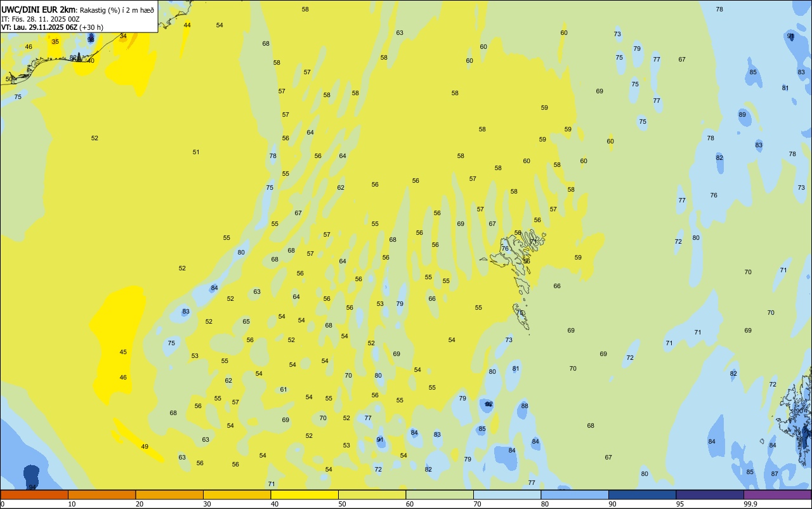Click the pale green 60–70 legend segment
812x509 pixels.
point(440,494)
